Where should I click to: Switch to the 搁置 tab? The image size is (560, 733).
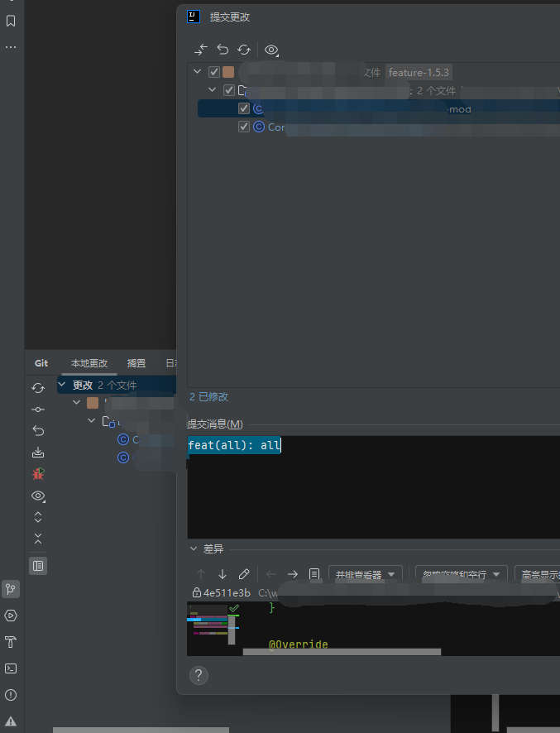[x=136, y=362]
